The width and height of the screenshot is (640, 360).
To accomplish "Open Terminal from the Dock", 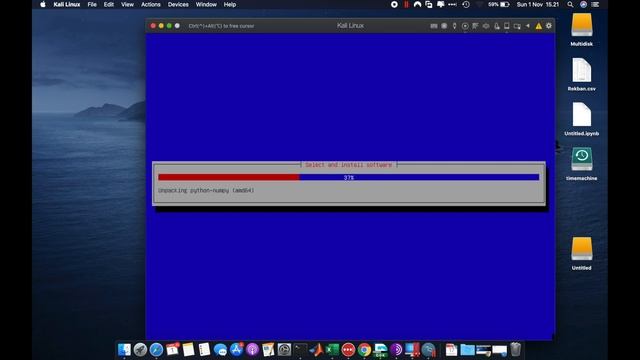I will point(300,349).
